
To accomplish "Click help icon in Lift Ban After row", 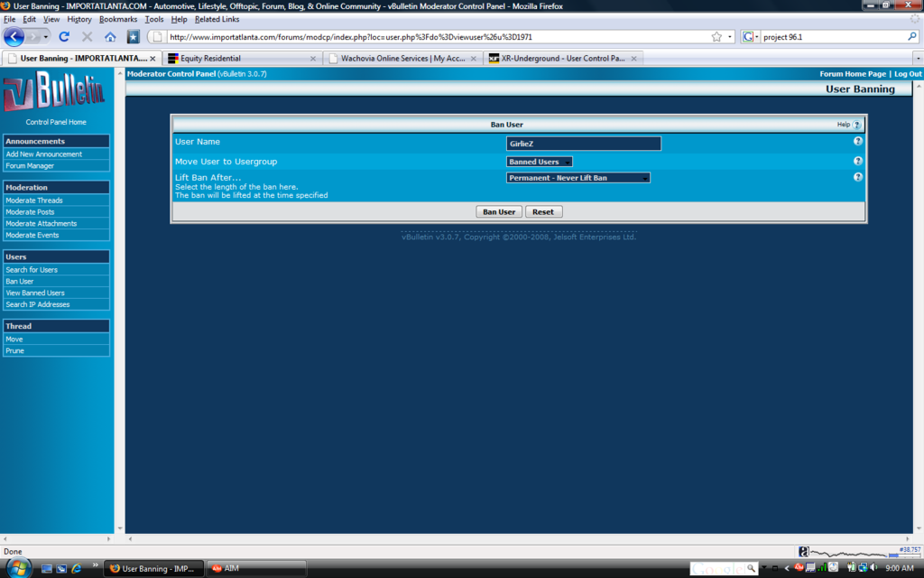I will [857, 177].
